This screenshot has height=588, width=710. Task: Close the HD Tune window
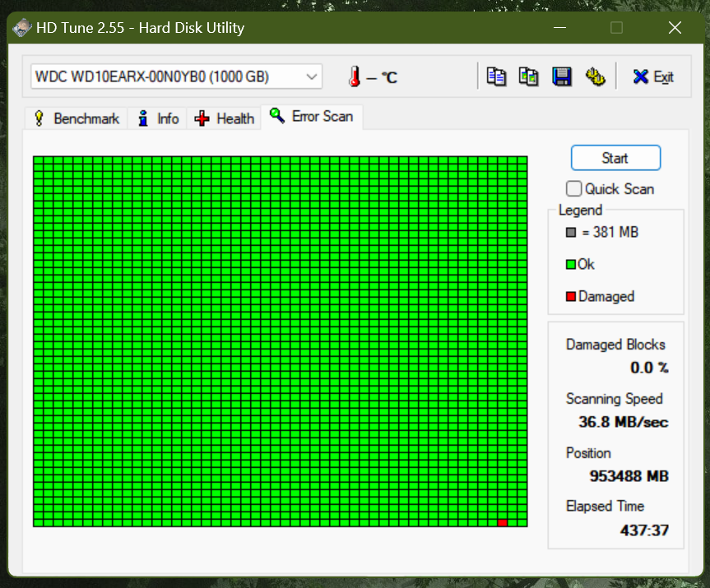click(675, 28)
